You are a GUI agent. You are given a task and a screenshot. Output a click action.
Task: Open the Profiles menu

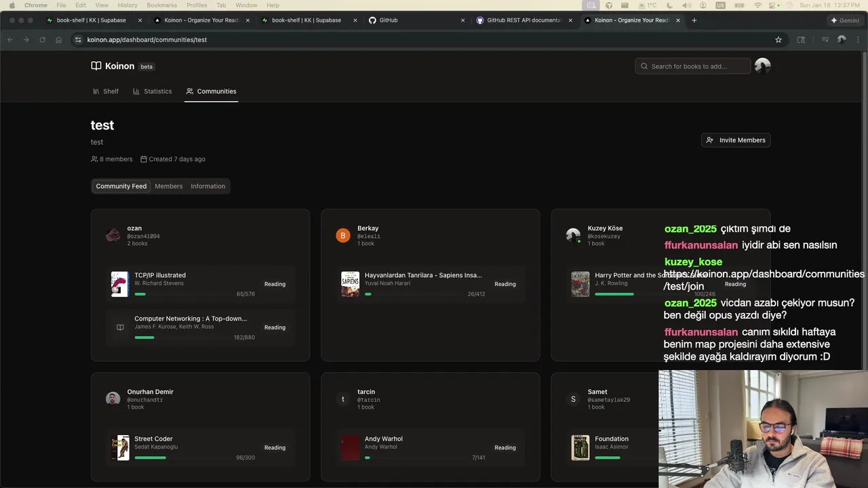(197, 5)
